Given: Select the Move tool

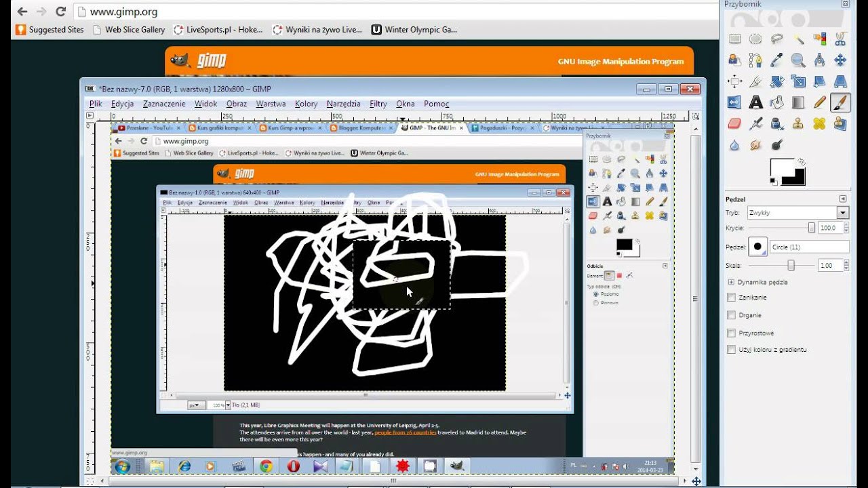Looking at the screenshot, I should pos(840,60).
